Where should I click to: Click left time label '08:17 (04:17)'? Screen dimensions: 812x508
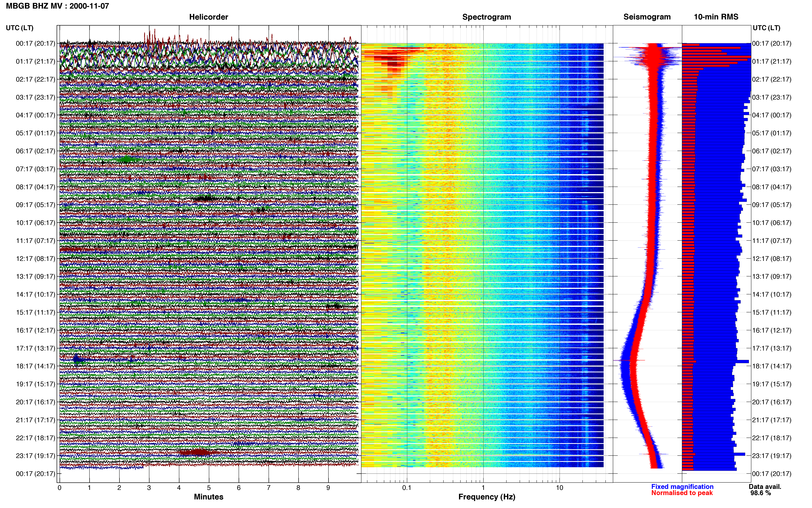click(x=35, y=187)
